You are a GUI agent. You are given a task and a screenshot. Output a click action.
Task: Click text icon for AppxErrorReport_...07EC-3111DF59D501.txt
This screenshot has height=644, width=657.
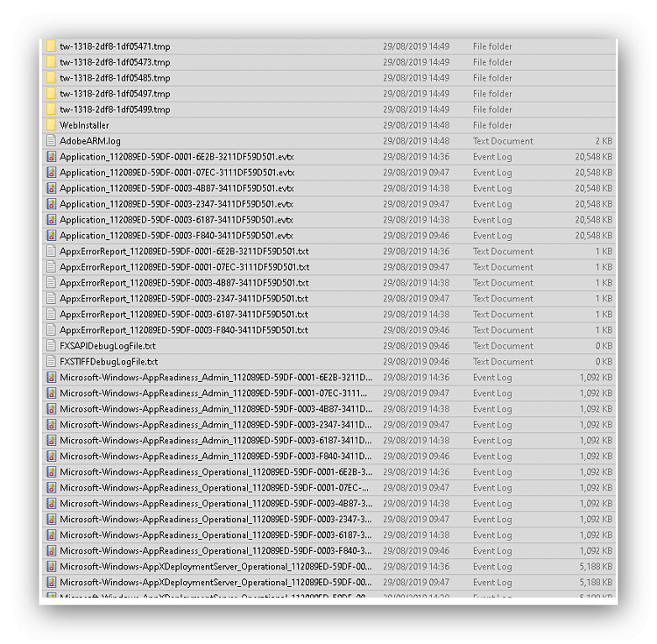51,267
